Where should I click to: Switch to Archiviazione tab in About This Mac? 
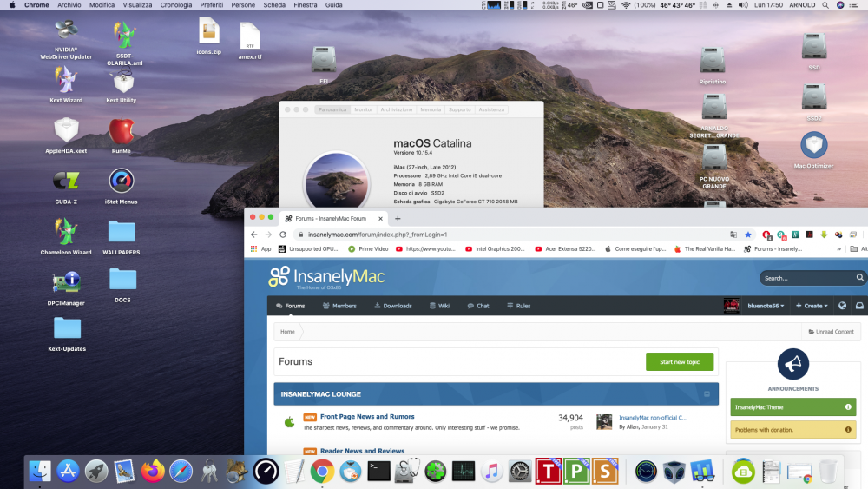(x=397, y=109)
